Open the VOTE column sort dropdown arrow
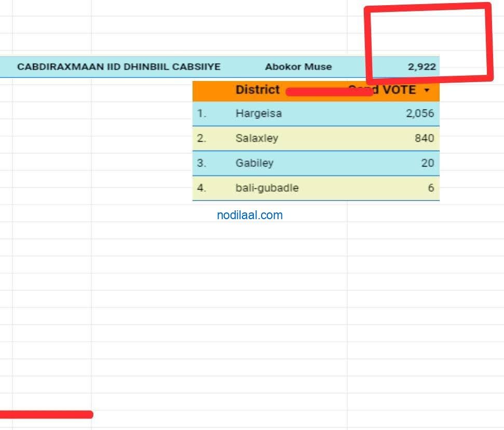Image resolution: width=504 pixels, height=430 pixels. pyautogui.click(x=427, y=90)
